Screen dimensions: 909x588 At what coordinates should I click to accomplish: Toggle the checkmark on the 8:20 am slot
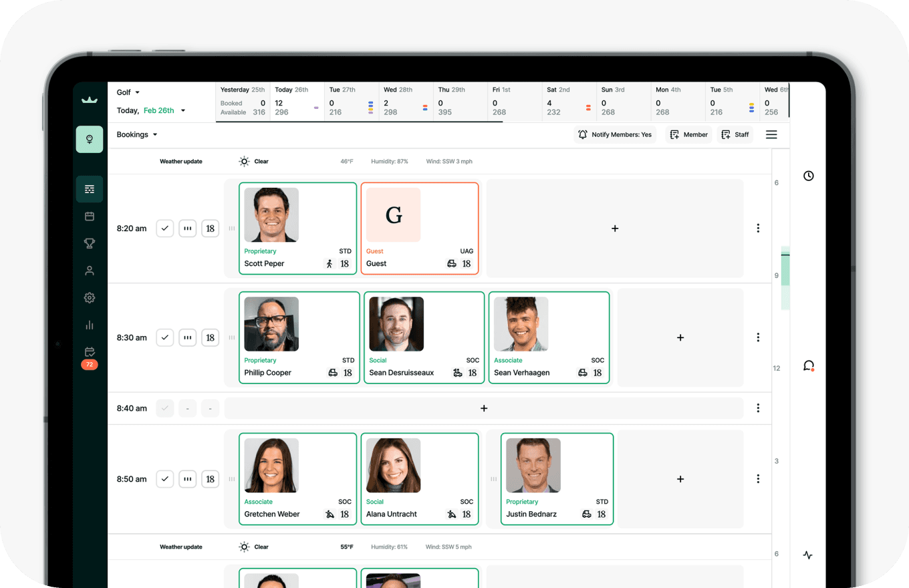coord(165,228)
